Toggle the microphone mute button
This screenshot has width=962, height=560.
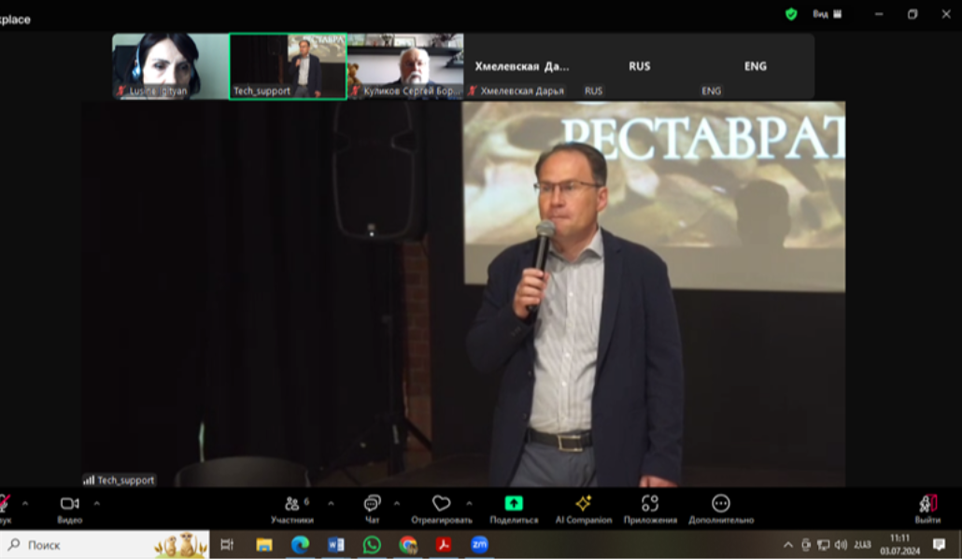[x=5, y=504]
